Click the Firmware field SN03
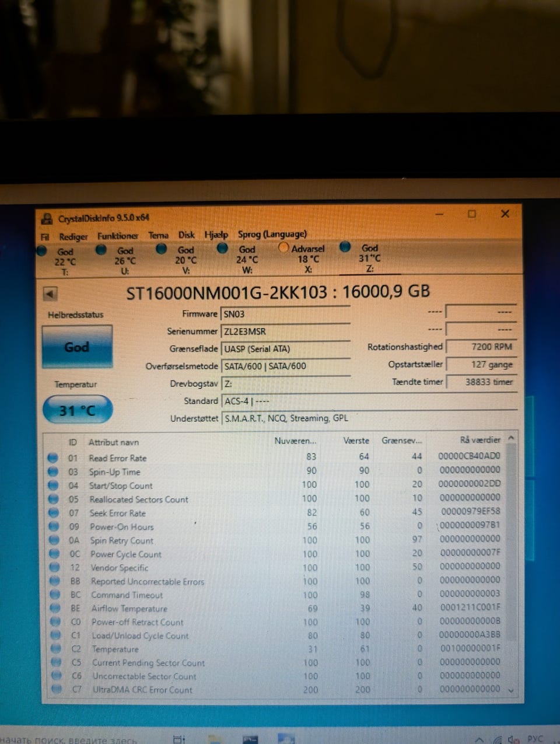 (285, 314)
